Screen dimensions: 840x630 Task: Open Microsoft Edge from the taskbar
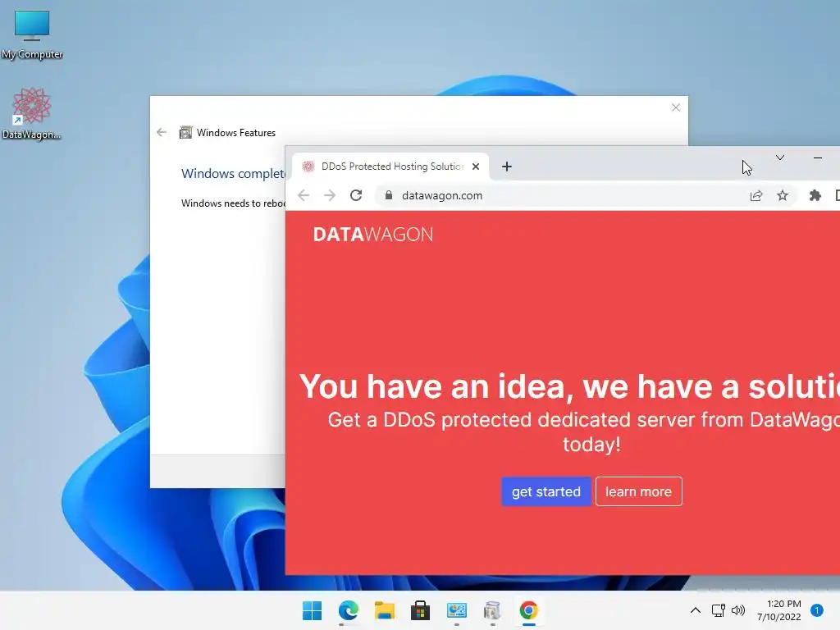click(348, 610)
